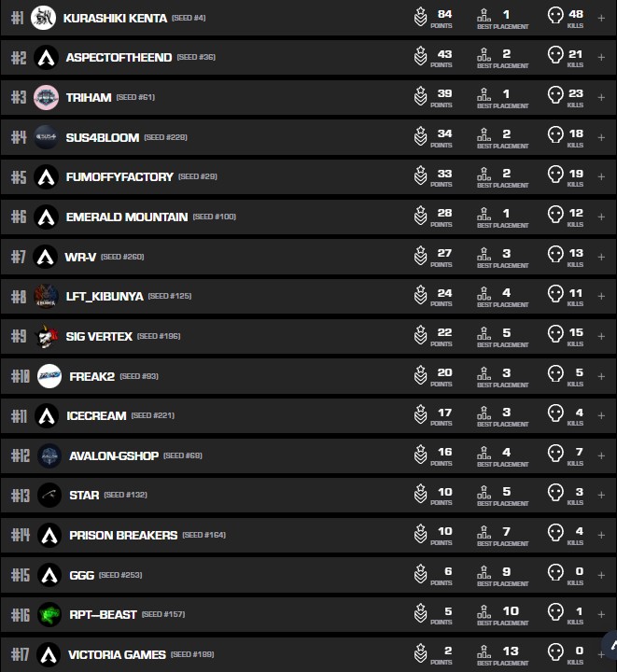Click the RPT—BEAST green logo
The height and width of the screenshot is (672, 617).
point(49,614)
